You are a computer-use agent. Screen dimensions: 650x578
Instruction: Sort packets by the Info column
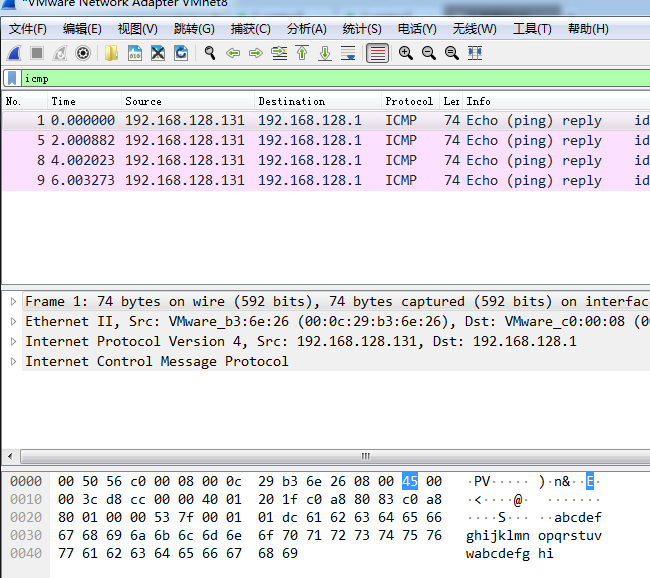click(x=555, y=101)
